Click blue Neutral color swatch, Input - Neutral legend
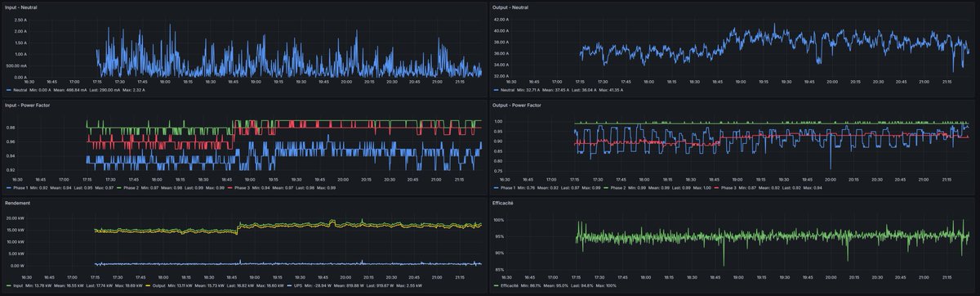This screenshot has height=296, width=980. pyautogui.click(x=8, y=90)
